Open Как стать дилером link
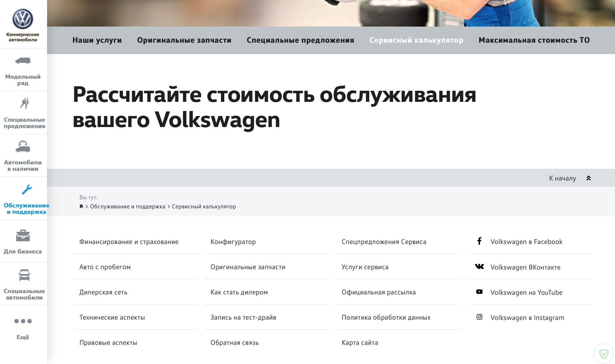This screenshot has width=615, height=364. click(x=239, y=292)
